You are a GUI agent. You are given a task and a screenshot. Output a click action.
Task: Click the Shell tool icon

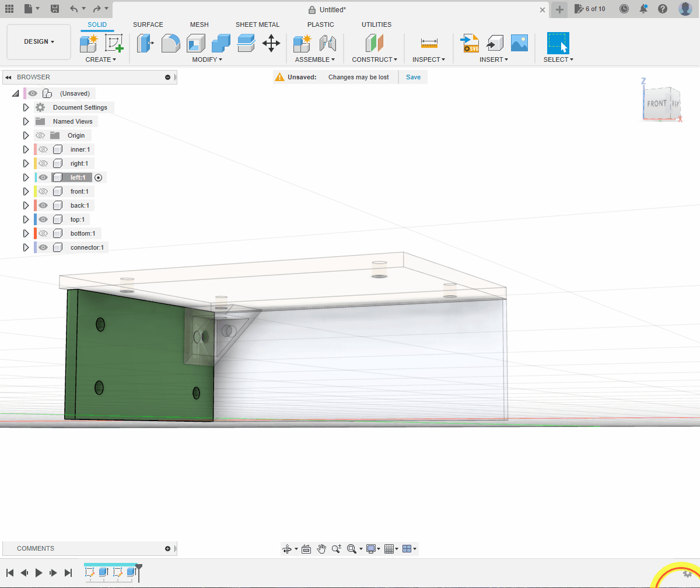tap(196, 43)
